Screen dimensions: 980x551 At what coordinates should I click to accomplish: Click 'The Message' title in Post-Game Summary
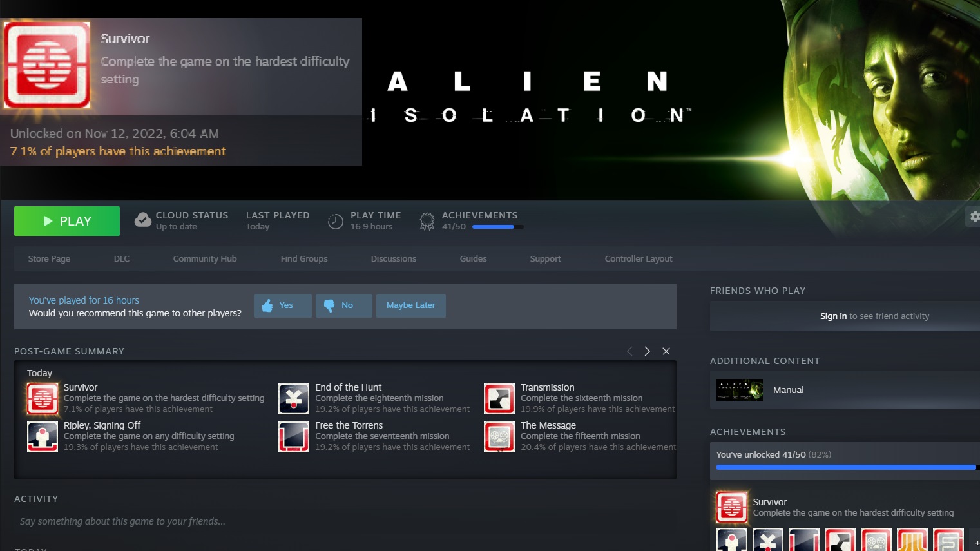pos(548,425)
